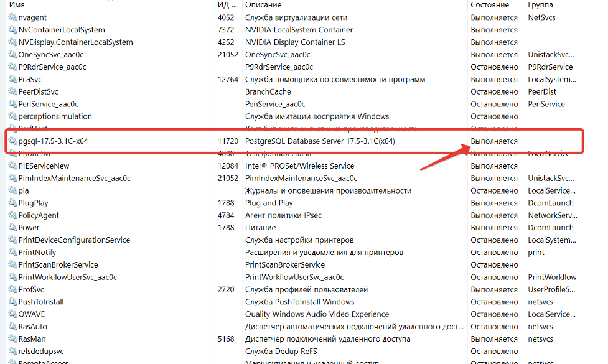Click the PolicyAgent service name
The width and height of the screenshot is (608, 364).
pos(39,215)
